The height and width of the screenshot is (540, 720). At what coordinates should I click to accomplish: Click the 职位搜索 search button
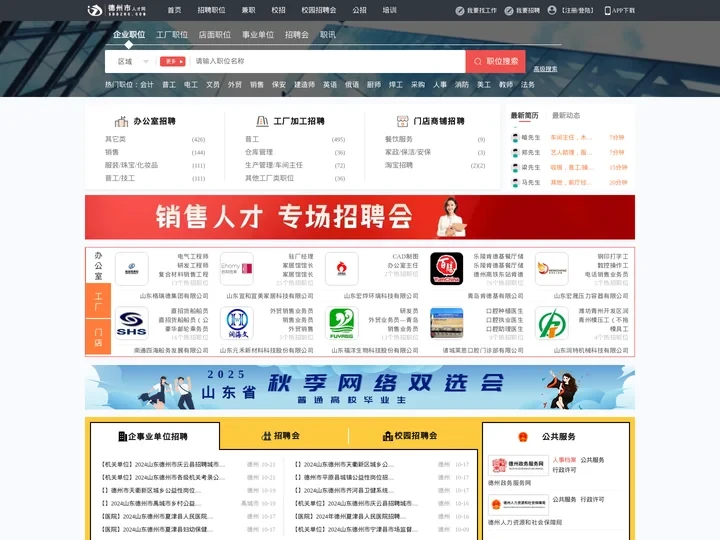pos(496,61)
